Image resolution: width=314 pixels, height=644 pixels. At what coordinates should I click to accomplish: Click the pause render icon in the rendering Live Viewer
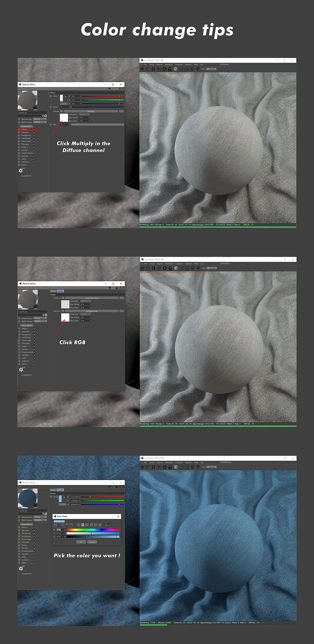click(x=153, y=467)
